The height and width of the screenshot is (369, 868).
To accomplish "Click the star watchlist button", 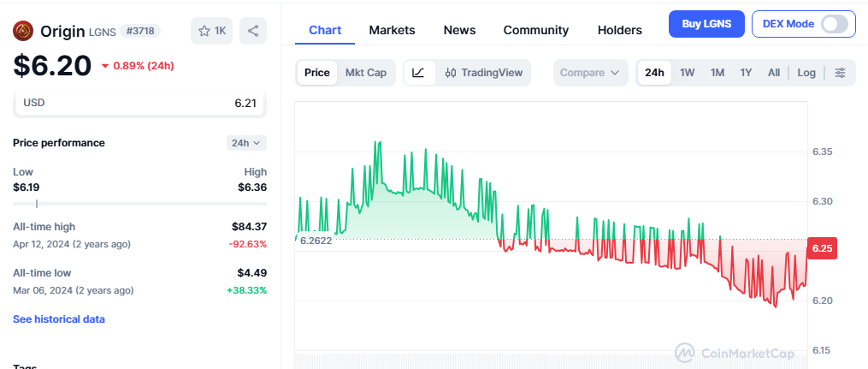I will tap(211, 31).
